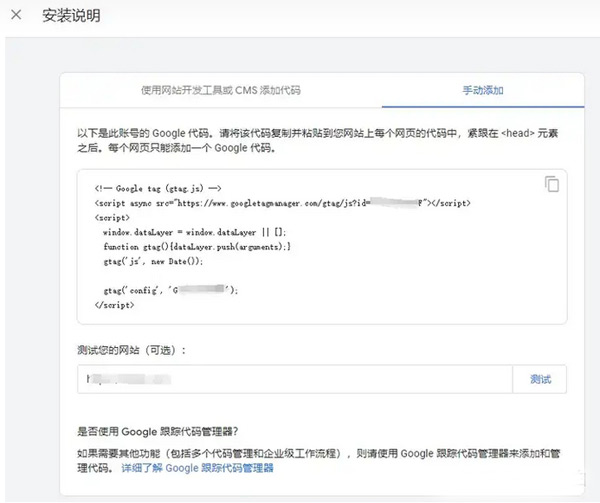Click the 是否使用 Google 跟踪代码管理器? heading

(x=158, y=431)
